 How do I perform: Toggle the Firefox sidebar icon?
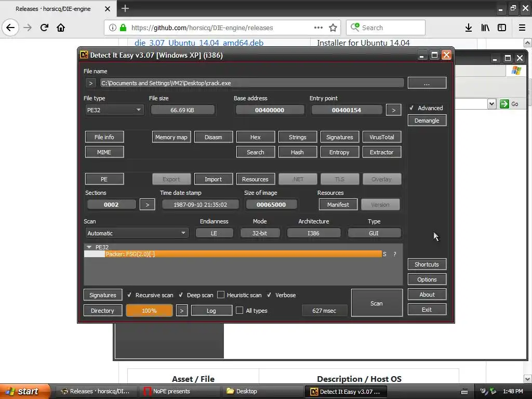point(502,28)
